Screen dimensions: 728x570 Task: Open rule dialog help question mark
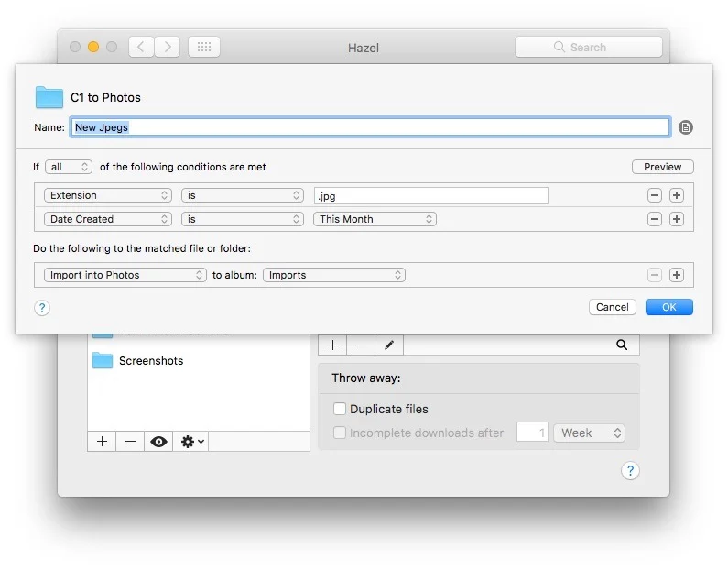(x=42, y=308)
